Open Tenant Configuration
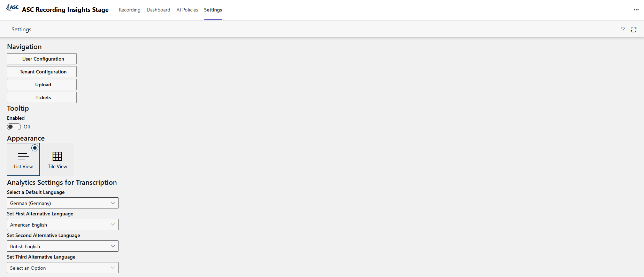644x277 pixels. tap(42, 72)
